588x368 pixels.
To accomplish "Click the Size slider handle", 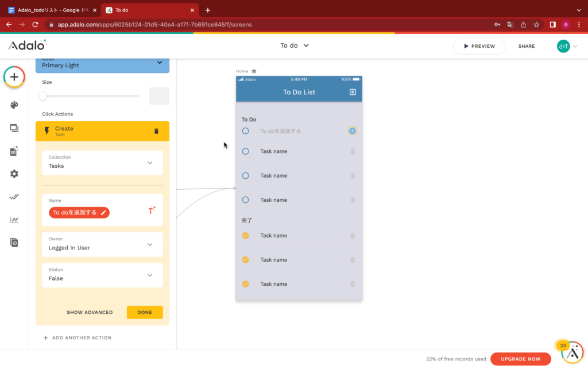I will (43, 96).
